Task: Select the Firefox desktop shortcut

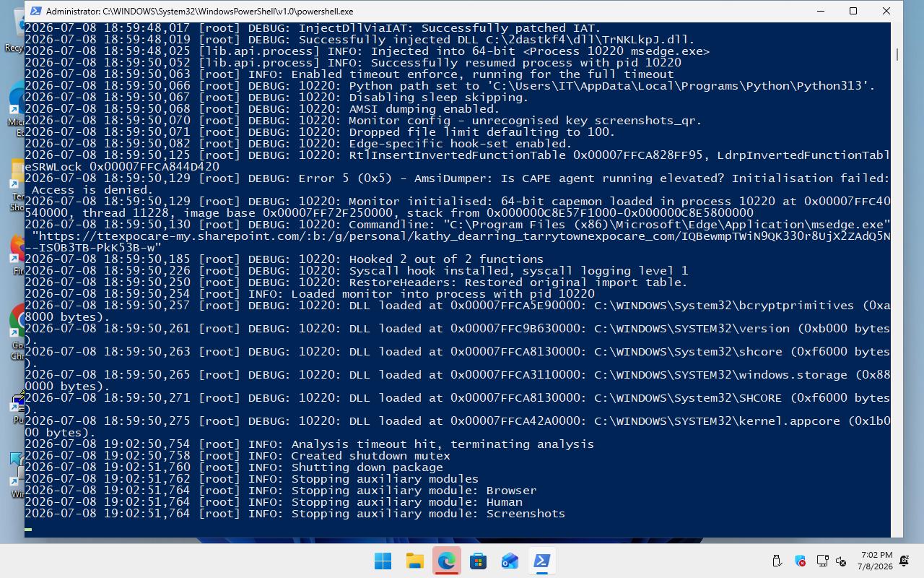Action: click(16, 254)
